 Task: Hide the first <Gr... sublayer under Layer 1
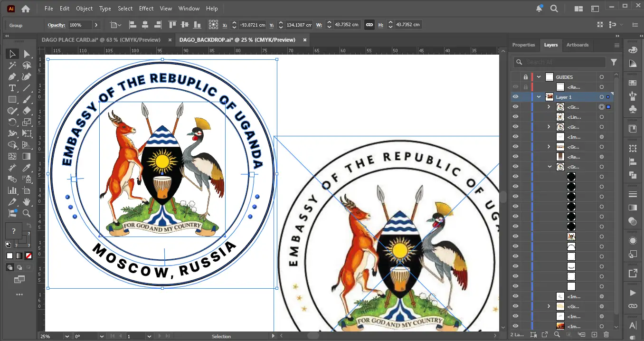[516, 107]
